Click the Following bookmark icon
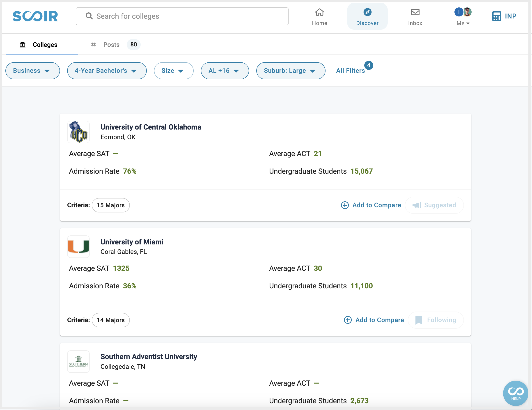Viewport: 532px width, 410px height. click(419, 320)
